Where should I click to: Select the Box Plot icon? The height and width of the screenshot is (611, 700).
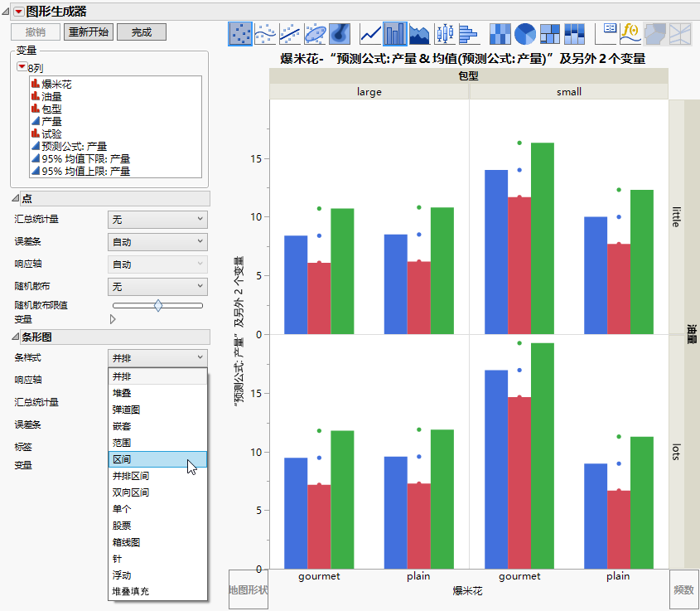[x=446, y=33]
